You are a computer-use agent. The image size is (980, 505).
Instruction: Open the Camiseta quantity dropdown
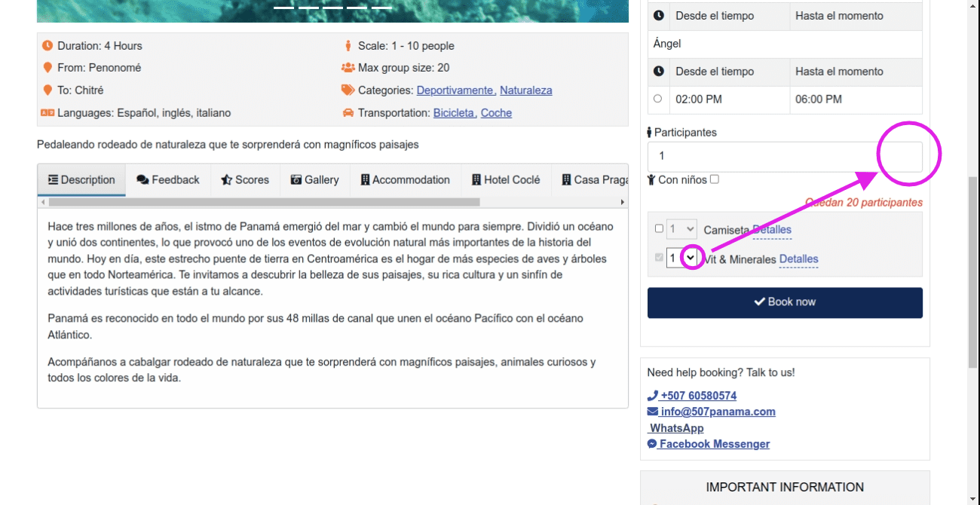pyautogui.click(x=681, y=229)
